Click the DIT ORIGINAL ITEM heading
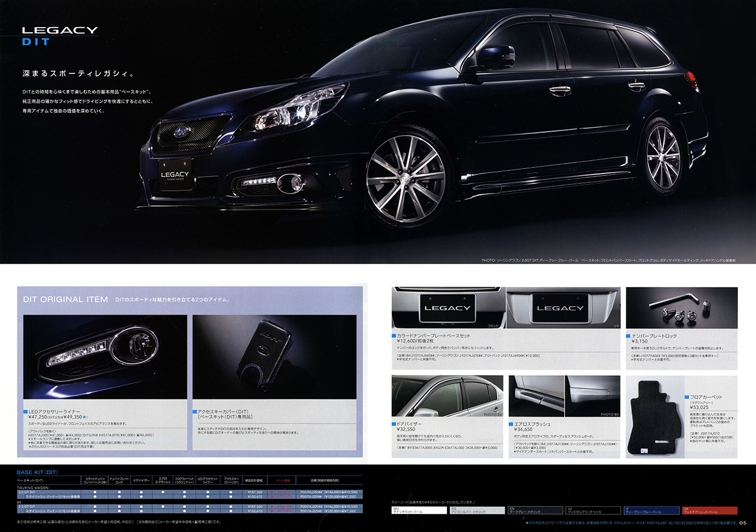 65,299
